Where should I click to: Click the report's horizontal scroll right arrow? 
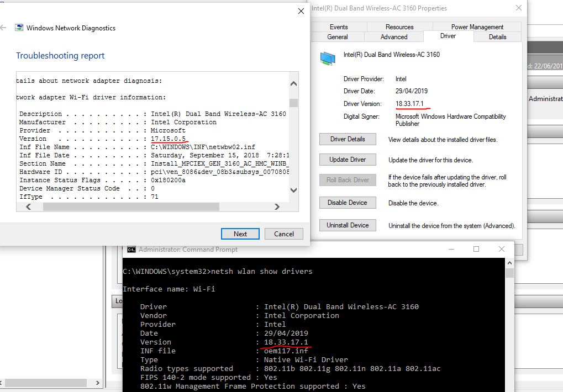click(276, 206)
